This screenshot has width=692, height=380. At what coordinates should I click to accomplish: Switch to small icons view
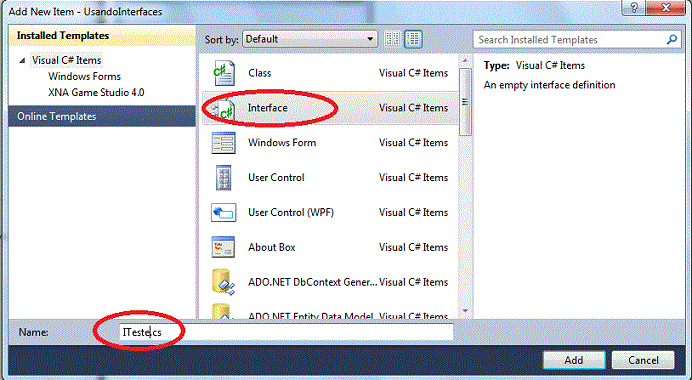(x=392, y=39)
